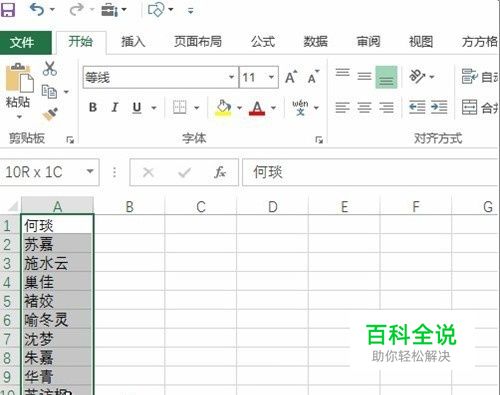Open Insert Function fx button
This screenshot has width=500, height=395.
coord(220,172)
